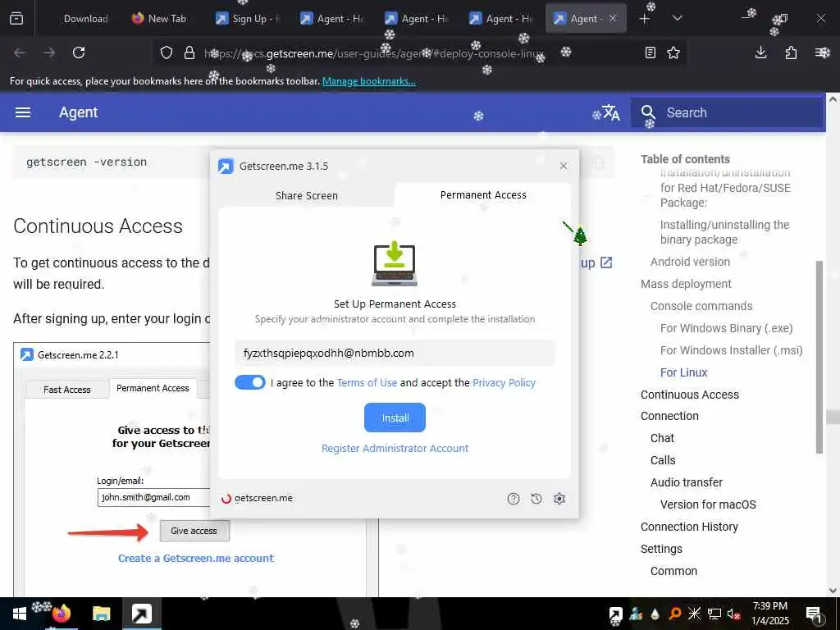The width and height of the screenshot is (840, 630).
Task: Open Settings in table of contents
Action: click(661, 549)
